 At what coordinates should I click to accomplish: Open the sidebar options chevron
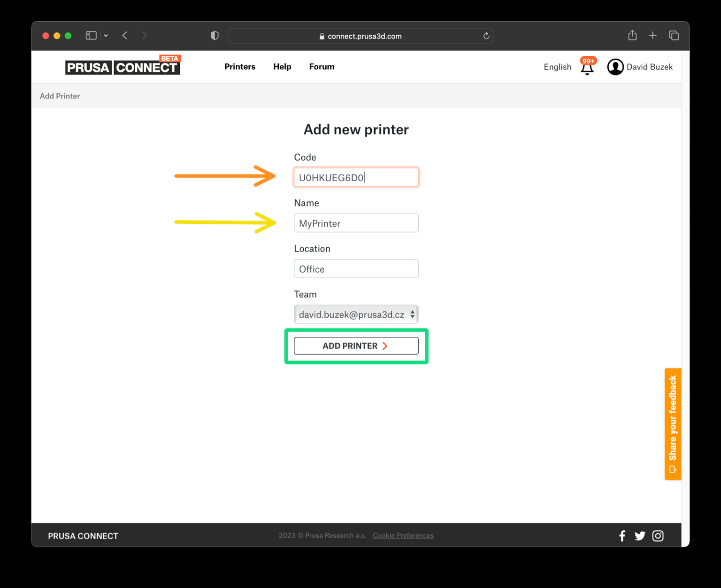pyautogui.click(x=106, y=35)
